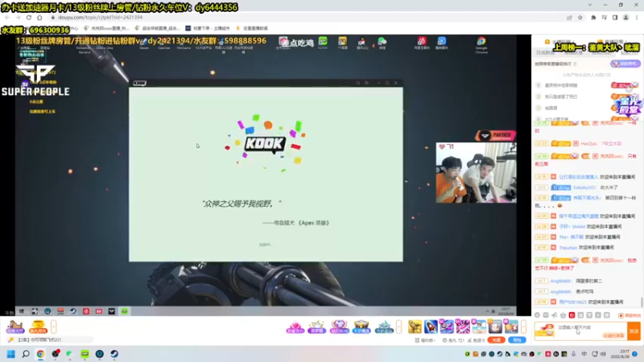Click the chat panel scrollbar

pos(642,302)
